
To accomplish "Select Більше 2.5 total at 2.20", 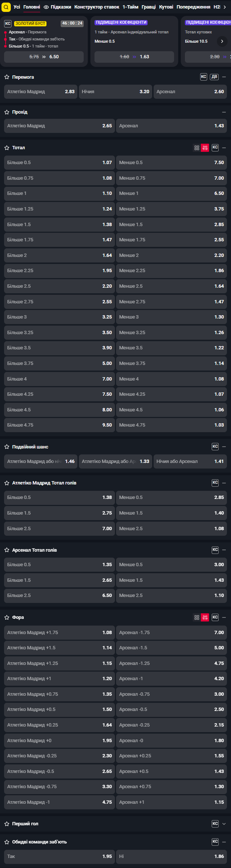I will pos(60,286).
